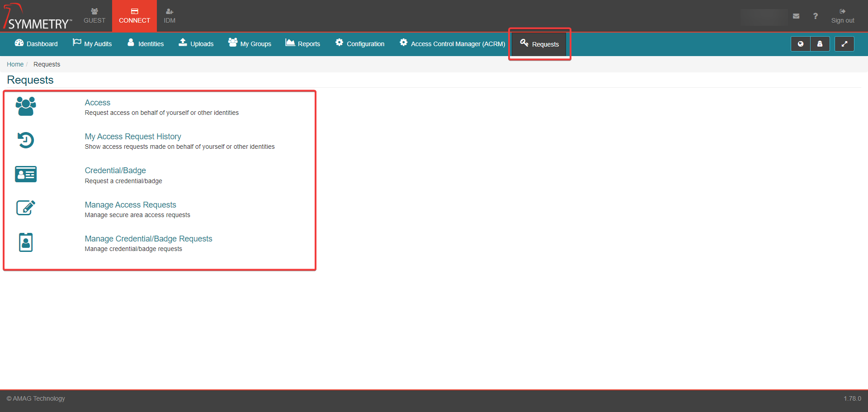Click the IDM user-plus icon
The height and width of the screenshot is (412, 868).
point(170,11)
